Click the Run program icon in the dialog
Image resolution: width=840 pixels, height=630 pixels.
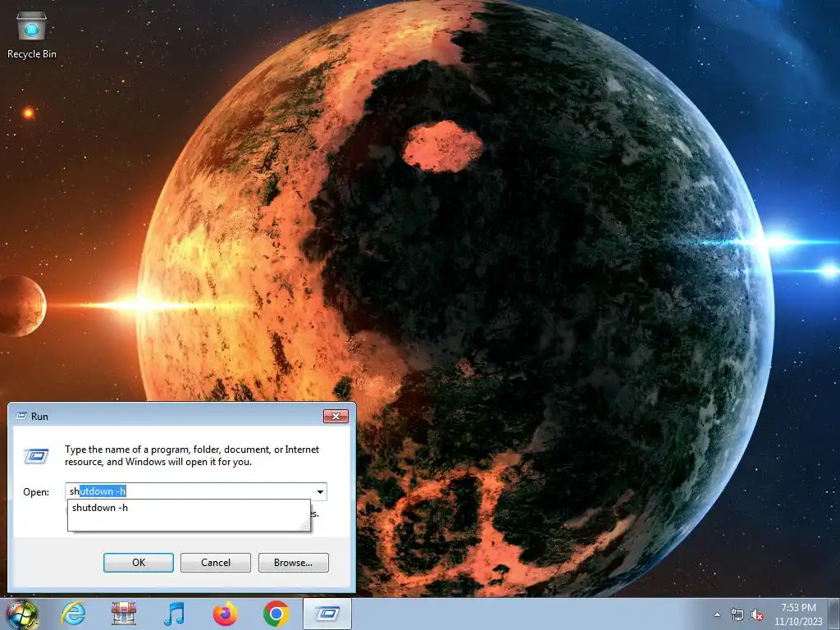36,456
